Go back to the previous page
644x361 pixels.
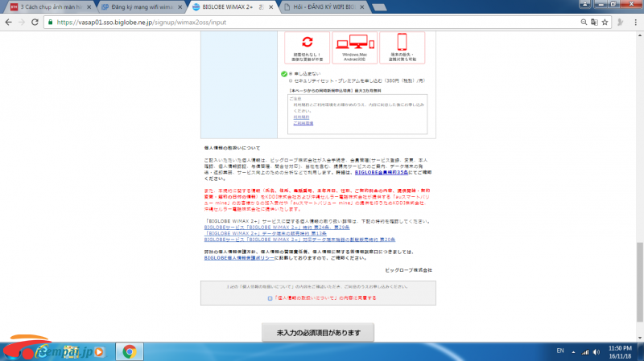9,23
